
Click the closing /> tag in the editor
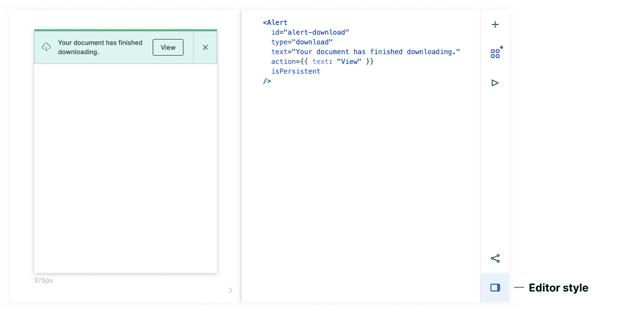(267, 81)
